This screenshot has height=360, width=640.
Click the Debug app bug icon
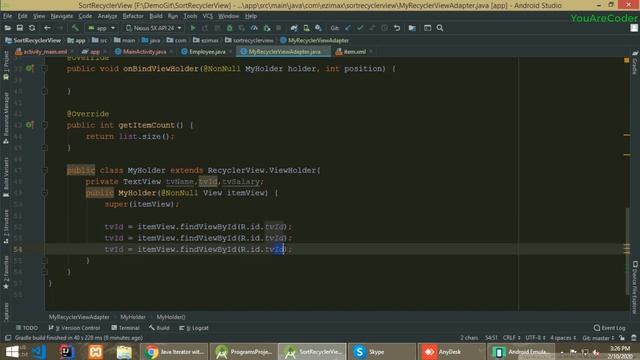coord(229,28)
